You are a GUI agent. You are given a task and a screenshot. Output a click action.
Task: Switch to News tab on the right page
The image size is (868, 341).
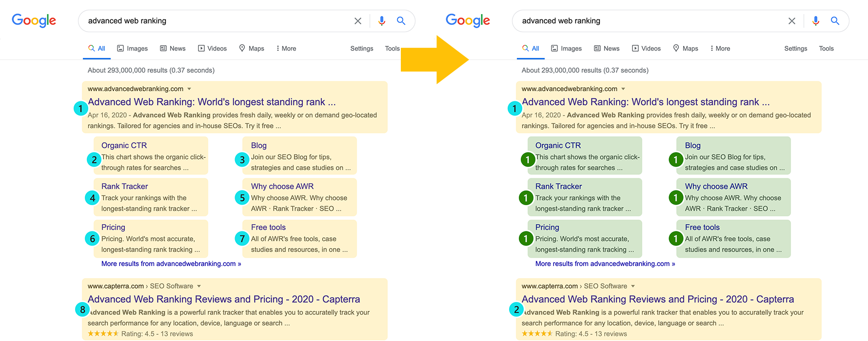[x=607, y=48]
